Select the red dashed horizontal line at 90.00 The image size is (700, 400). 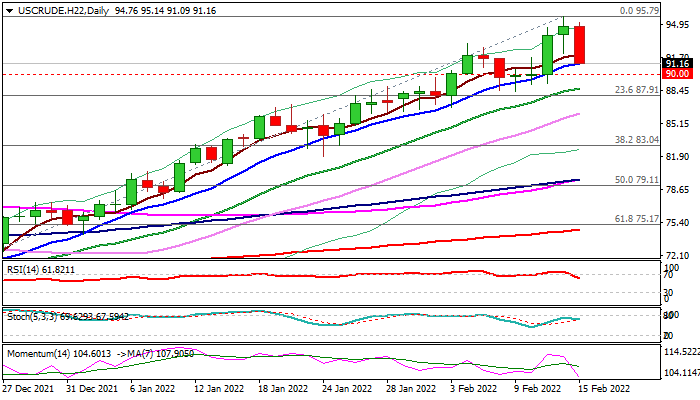click(x=300, y=74)
